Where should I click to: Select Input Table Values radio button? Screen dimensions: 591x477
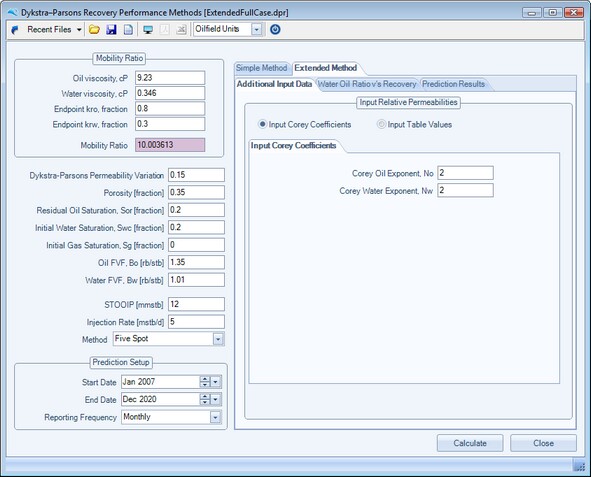pyautogui.click(x=381, y=124)
